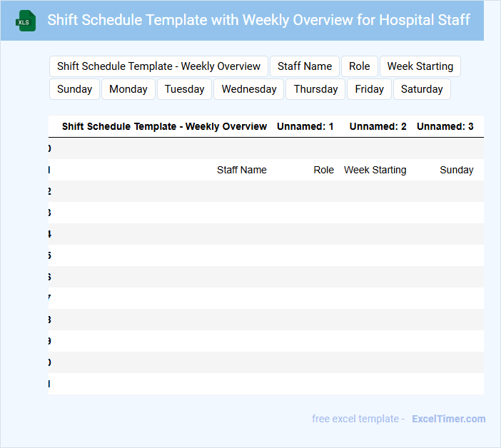The width and height of the screenshot is (501, 448).
Task: Click the Staff Name tag
Action: 305,66
